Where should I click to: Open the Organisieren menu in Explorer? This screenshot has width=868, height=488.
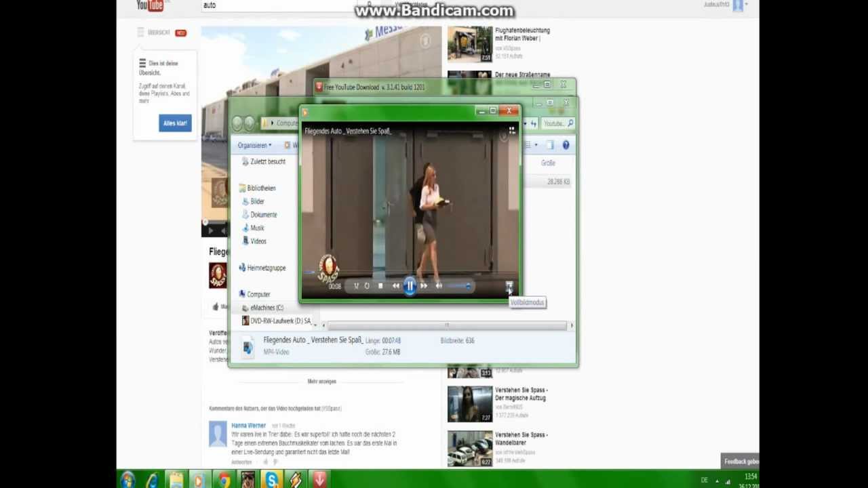pos(254,145)
